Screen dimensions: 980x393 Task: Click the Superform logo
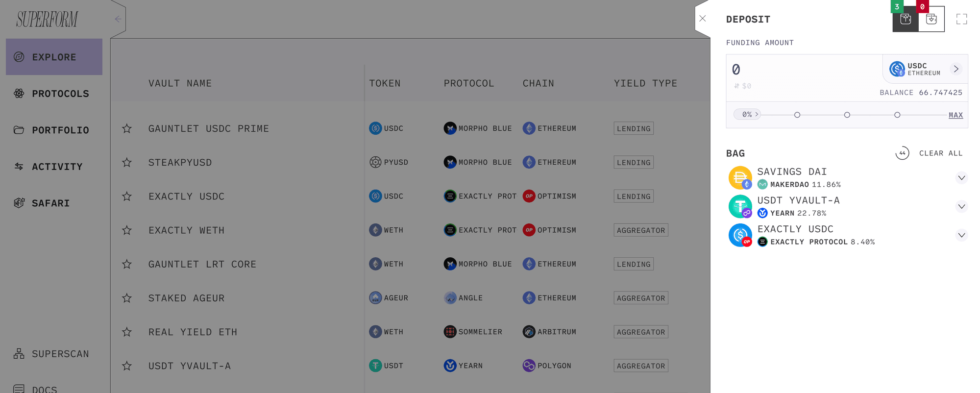pyautogui.click(x=47, y=20)
